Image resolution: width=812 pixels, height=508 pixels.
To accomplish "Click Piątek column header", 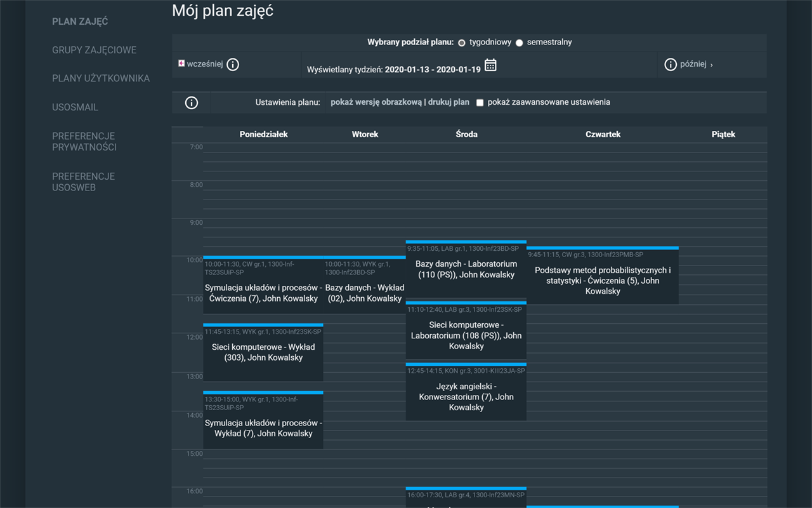I will 723,135.
